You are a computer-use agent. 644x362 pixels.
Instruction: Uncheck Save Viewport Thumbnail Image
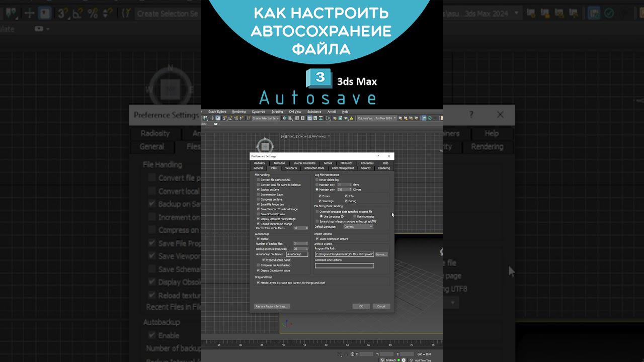pos(259,209)
